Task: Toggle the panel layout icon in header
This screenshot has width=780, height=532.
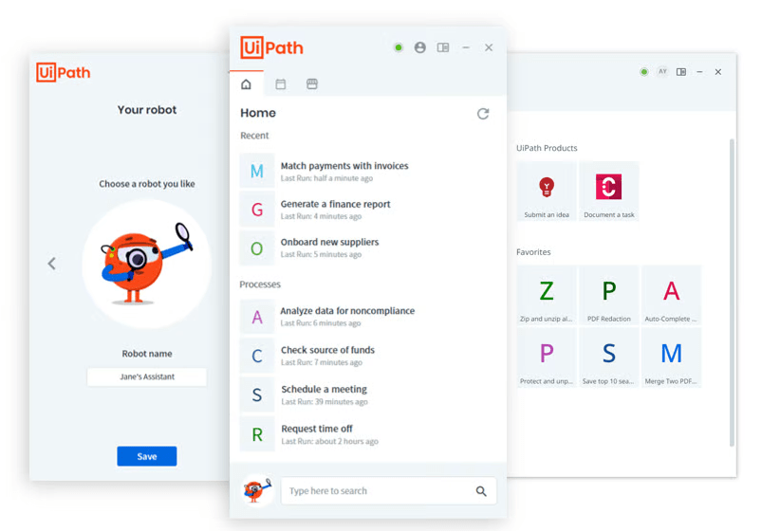Action: pyautogui.click(x=443, y=47)
